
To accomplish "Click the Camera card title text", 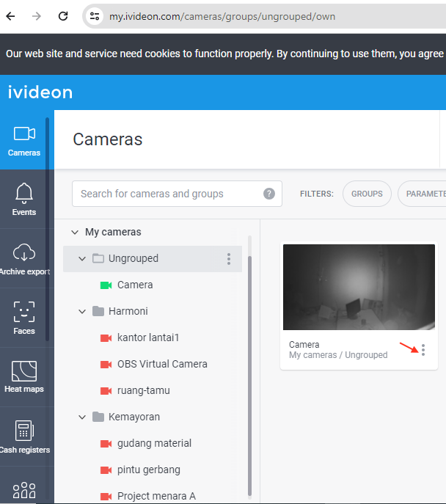I will point(304,345).
